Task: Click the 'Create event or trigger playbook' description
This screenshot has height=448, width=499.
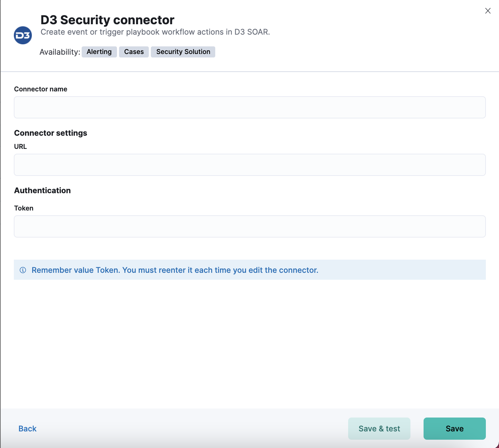Action: (x=155, y=32)
